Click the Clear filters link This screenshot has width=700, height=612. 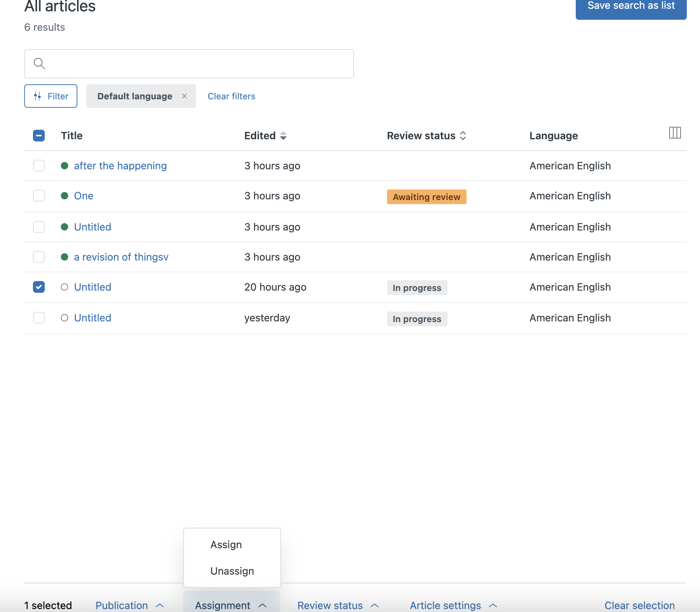point(231,96)
